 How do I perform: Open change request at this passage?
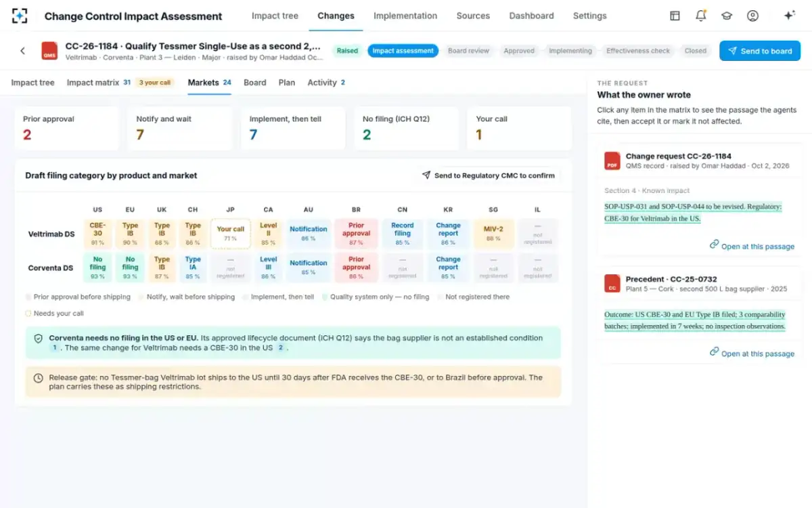pos(752,246)
